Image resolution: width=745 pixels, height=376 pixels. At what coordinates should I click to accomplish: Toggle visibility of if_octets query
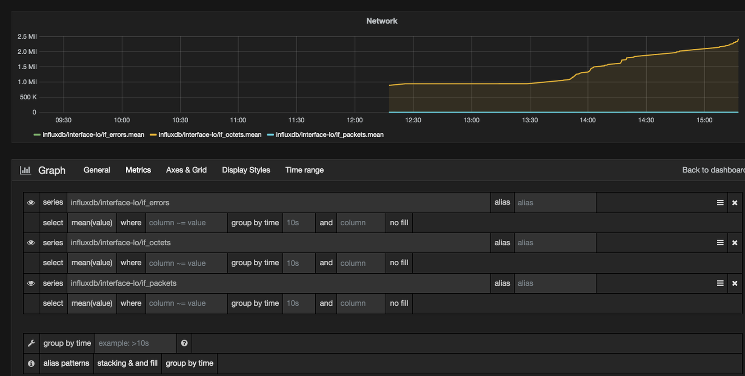[x=31, y=242]
